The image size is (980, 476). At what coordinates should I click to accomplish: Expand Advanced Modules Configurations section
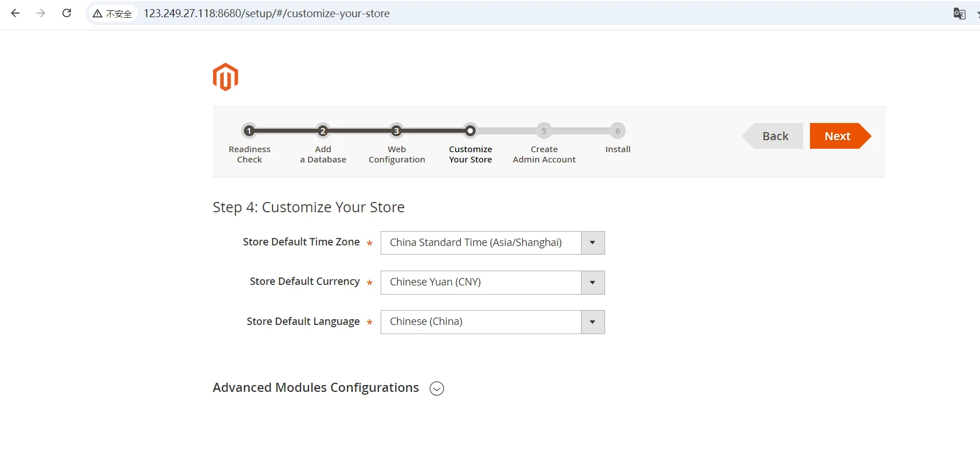click(437, 388)
